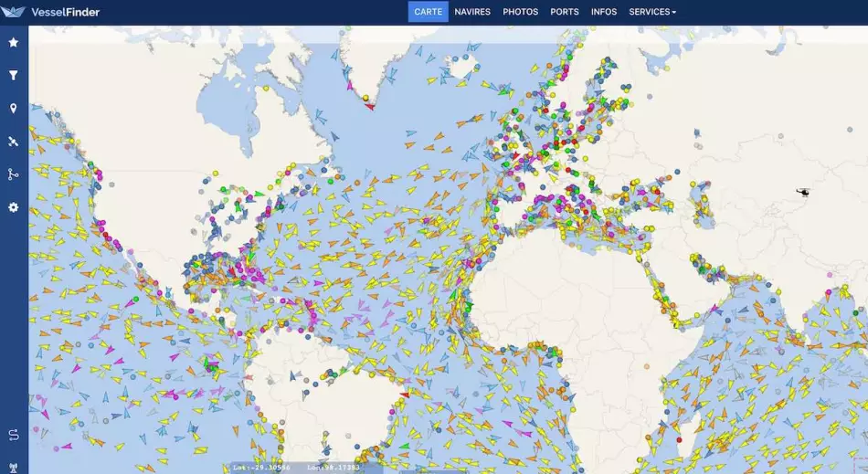The width and height of the screenshot is (868, 474).
Task: Open the route planner branch icon
Action: click(14, 174)
